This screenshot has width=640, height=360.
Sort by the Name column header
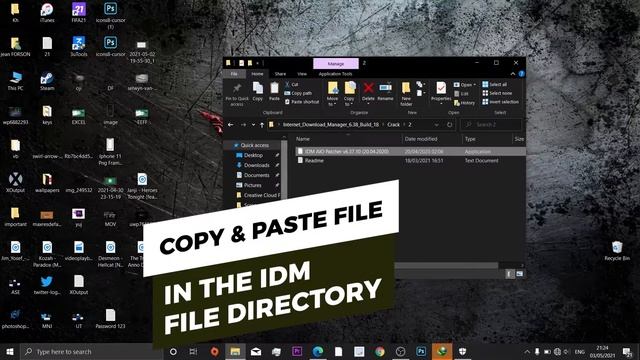tap(303, 139)
